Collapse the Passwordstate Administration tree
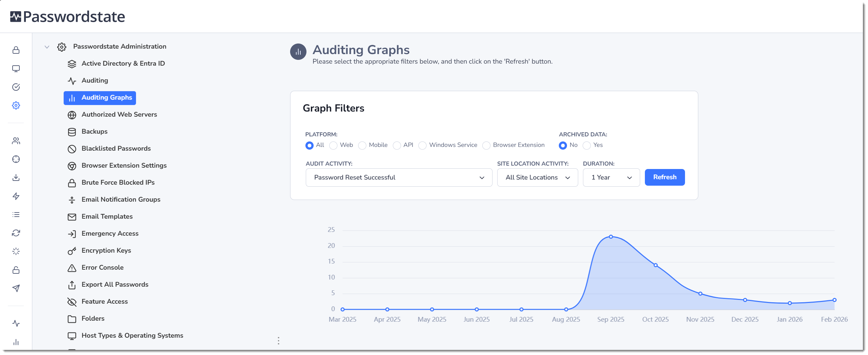The image size is (868, 355). coord(47,47)
